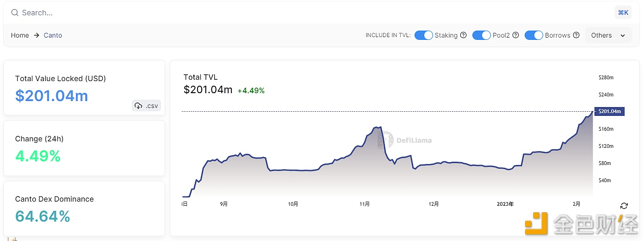This screenshot has height=241, width=644.
Task: Click the search magnifier icon
Action: click(15, 13)
